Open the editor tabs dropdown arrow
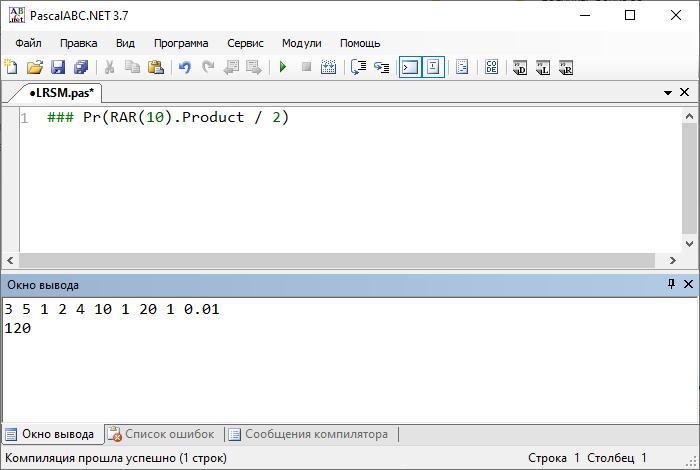The image size is (700, 470). coord(668,93)
